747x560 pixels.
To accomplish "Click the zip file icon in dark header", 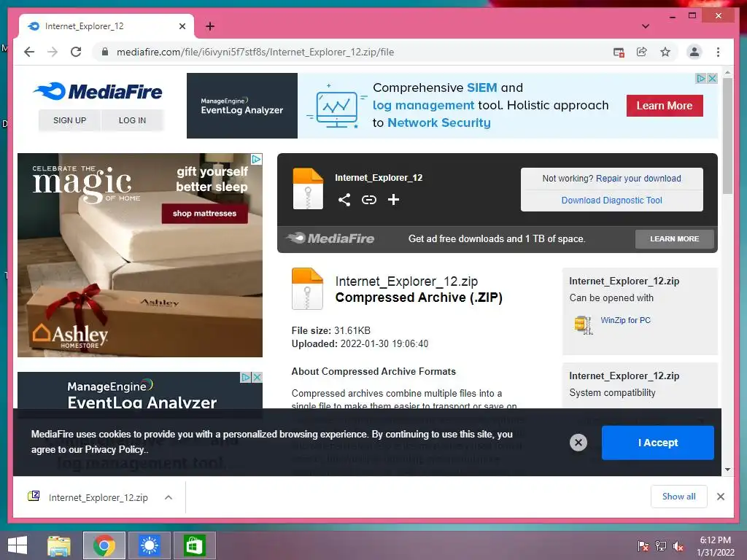I will (308, 189).
